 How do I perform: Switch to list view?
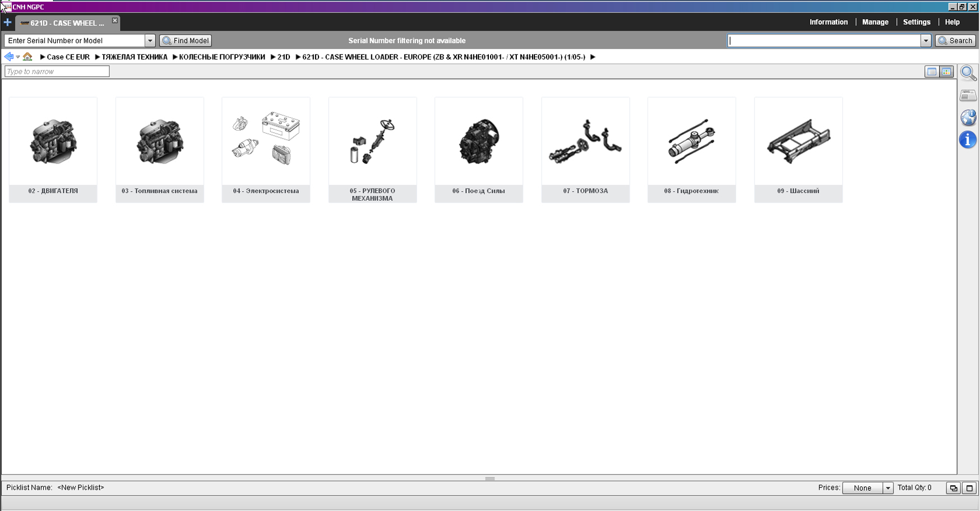(931, 72)
